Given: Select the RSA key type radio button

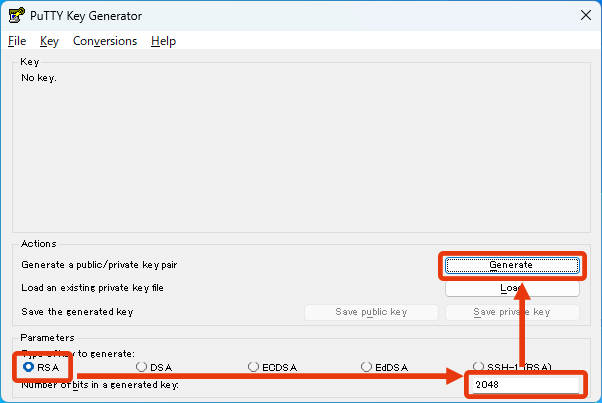Looking at the screenshot, I should (x=41, y=367).
